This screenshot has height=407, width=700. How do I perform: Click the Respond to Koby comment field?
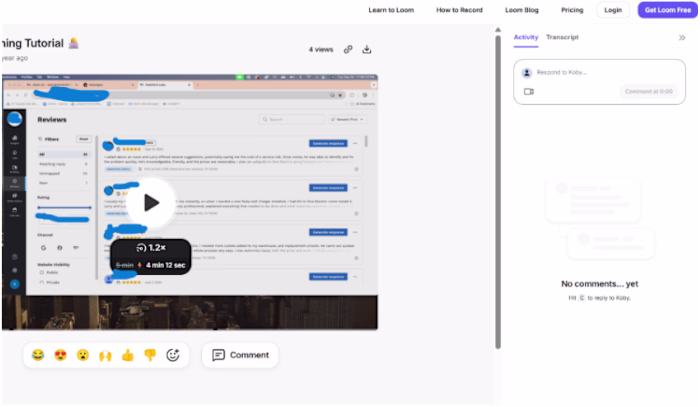[600, 72]
